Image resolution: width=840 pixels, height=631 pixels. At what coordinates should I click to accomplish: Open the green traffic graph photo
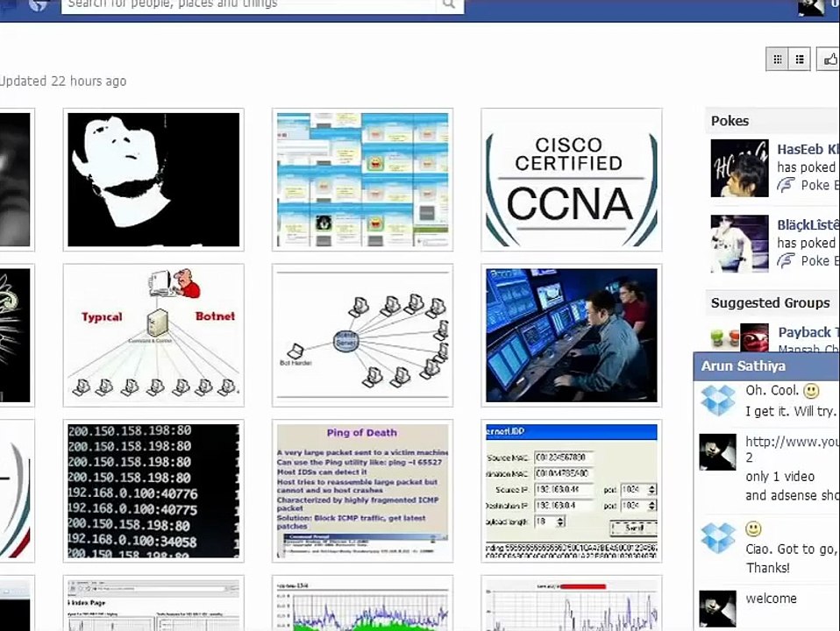[x=362, y=603]
